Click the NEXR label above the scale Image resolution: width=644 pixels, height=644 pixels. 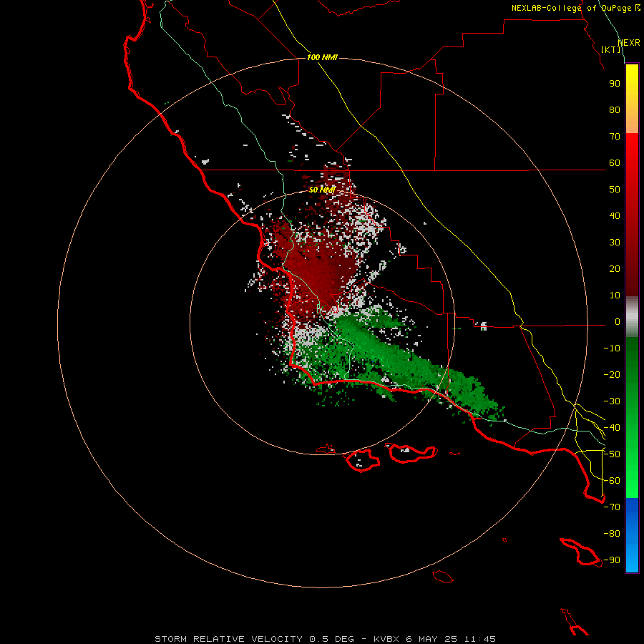tap(628, 43)
